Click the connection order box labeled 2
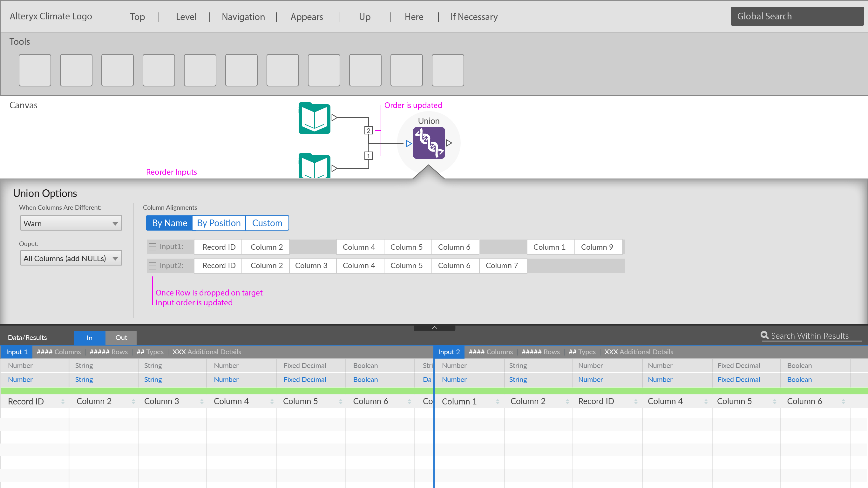The width and height of the screenshot is (868, 488). [x=368, y=131]
